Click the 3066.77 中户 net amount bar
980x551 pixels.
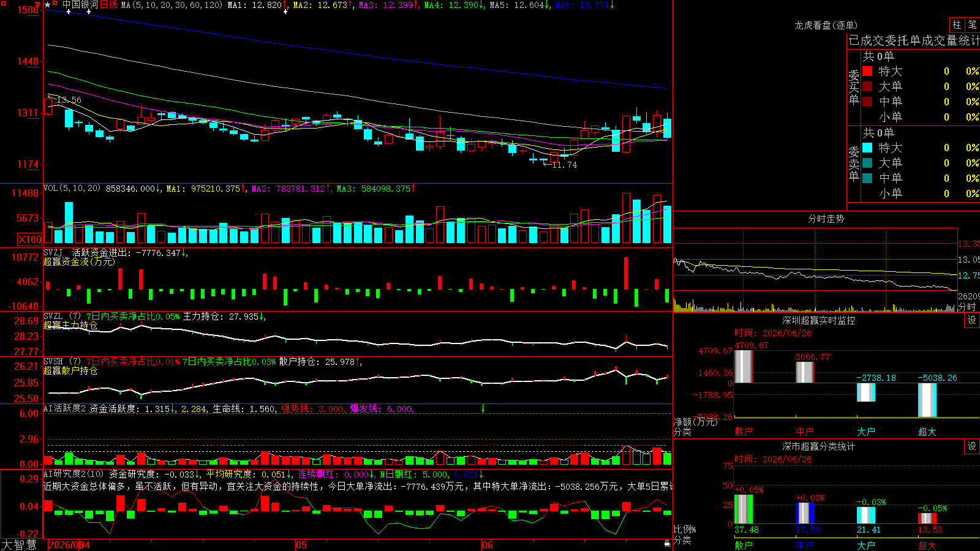point(805,372)
